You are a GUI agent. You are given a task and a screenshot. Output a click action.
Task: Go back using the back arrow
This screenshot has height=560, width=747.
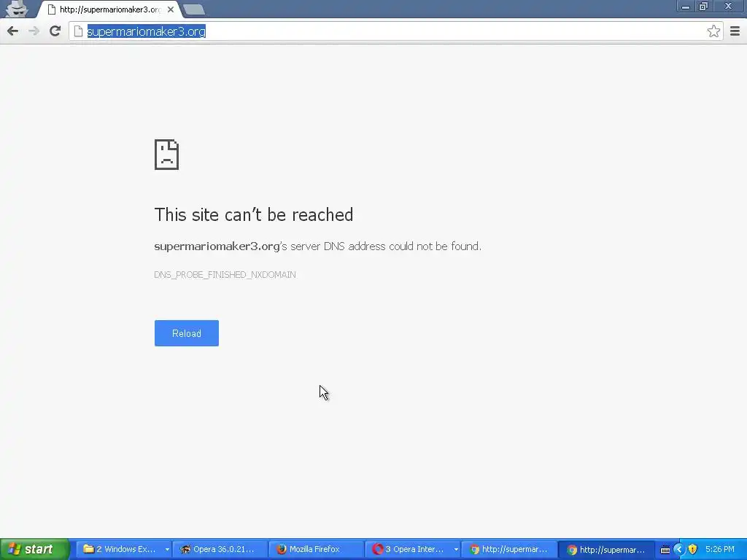(x=13, y=31)
